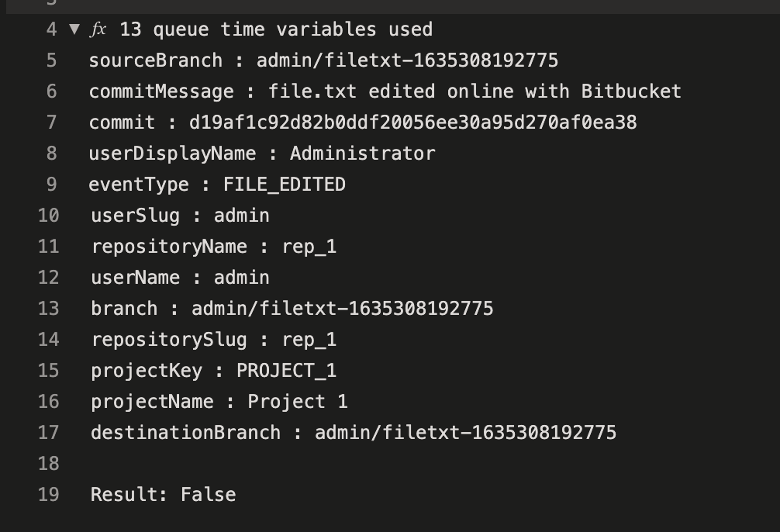The height and width of the screenshot is (532, 780).
Task: Click line number 19 in the gutter
Action: 48,495
